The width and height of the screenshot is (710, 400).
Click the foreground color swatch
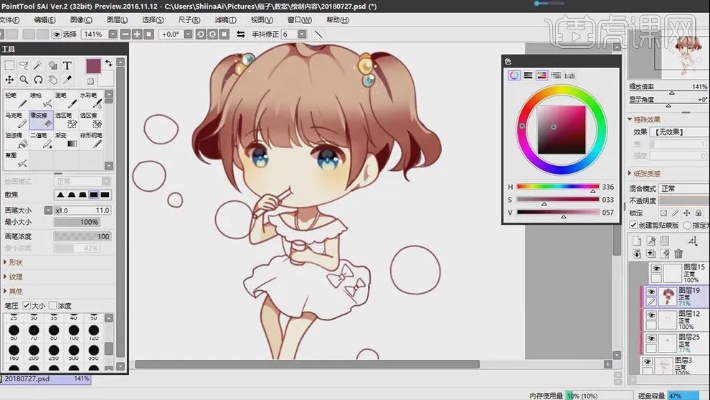(92, 67)
